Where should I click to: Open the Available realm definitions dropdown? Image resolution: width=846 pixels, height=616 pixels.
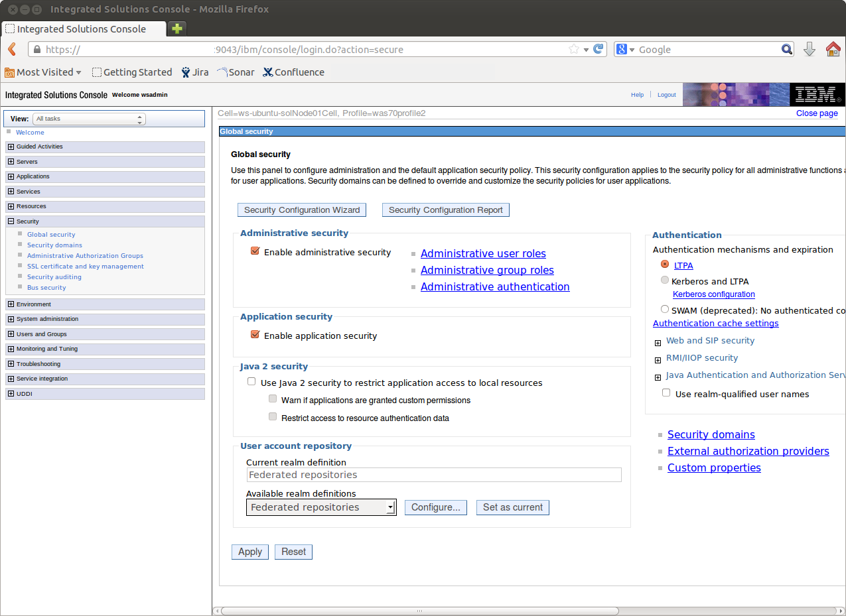(x=321, y=507)
